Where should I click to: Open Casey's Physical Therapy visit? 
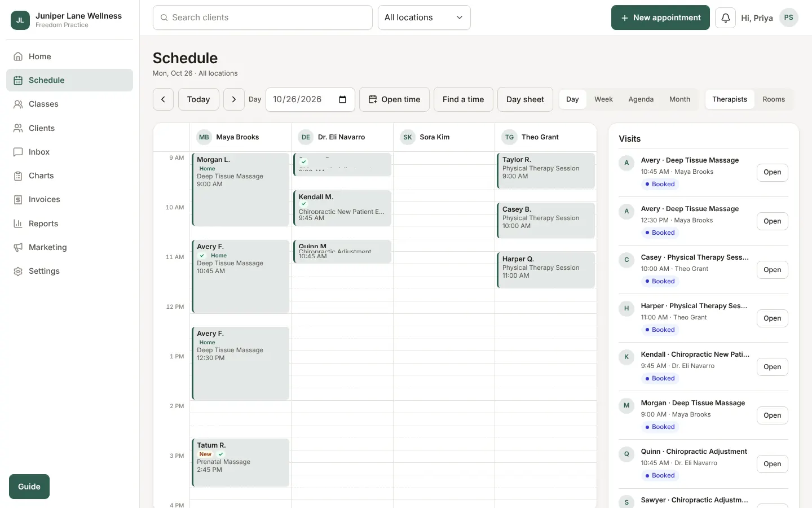pyautogui.click(x=772, y=270)
